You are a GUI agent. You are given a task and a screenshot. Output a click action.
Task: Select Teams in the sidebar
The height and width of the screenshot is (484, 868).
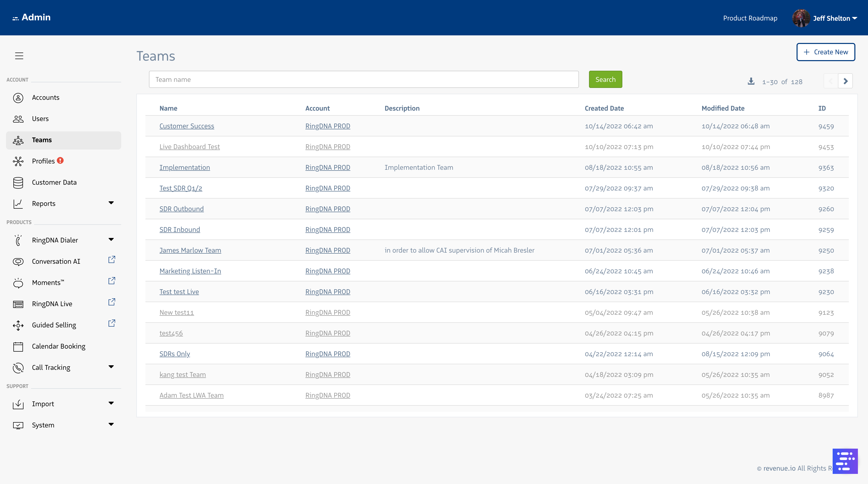42,140
